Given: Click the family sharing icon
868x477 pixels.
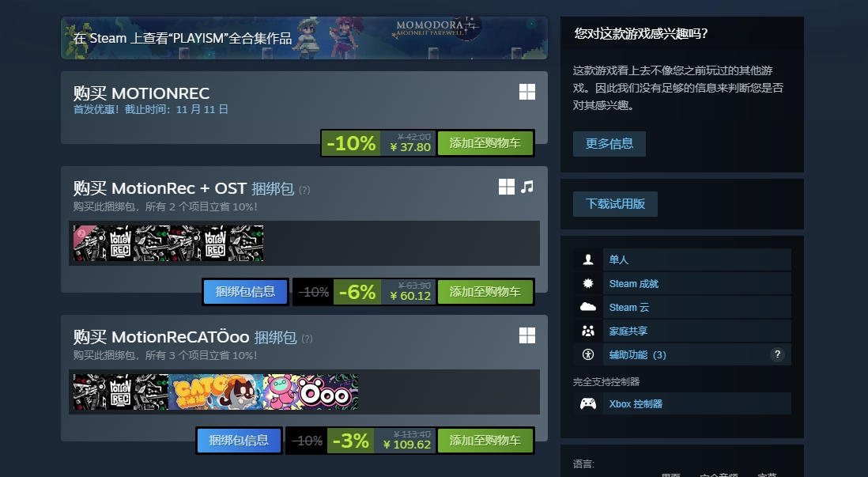Looking at the screenshot, I should (x=588, y=331).
